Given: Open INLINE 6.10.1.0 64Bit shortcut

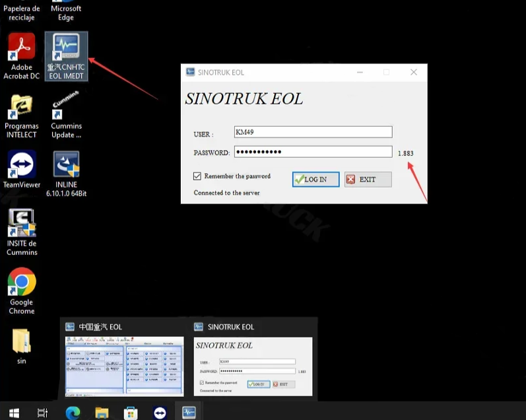Looking at the screenshot, I should coord(66,174).
